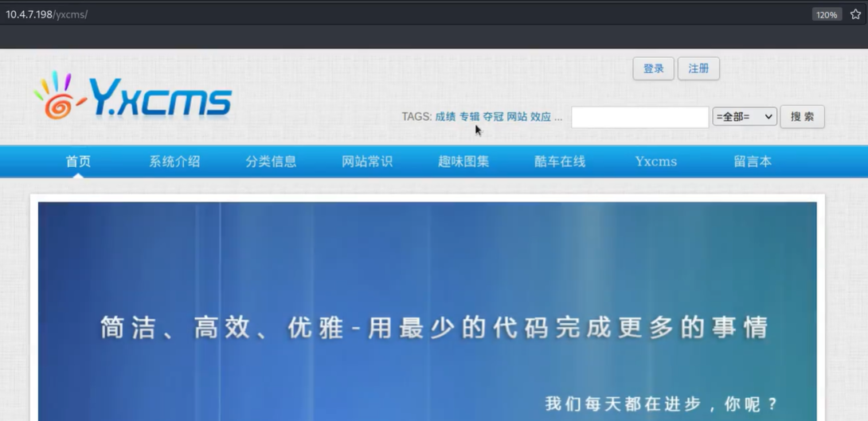
Task: Click the bookmark star icon
Action: (855, 14)
